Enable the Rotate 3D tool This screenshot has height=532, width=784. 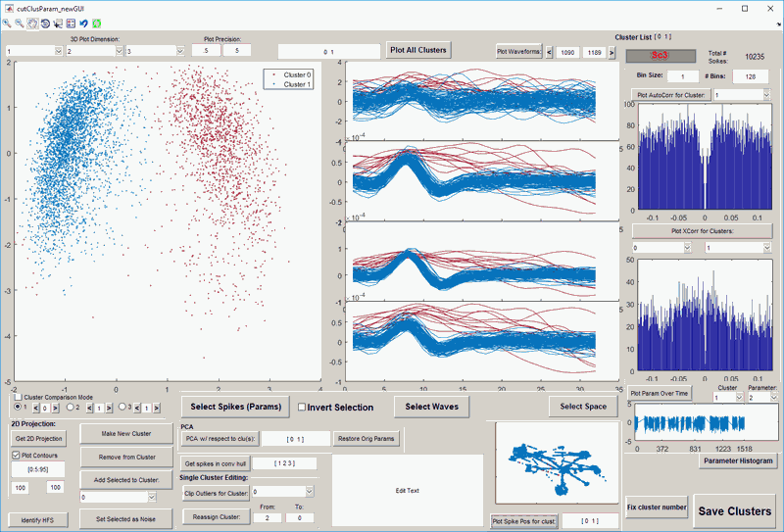tap(46, 23)
